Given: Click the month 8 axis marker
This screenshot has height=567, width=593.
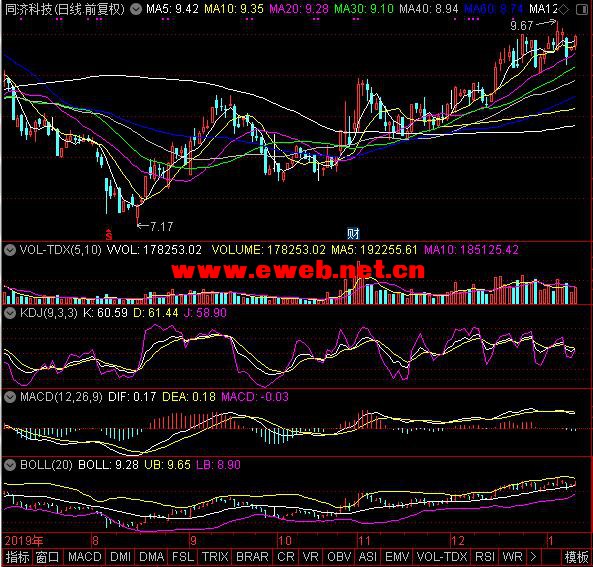Looking at the screenshot, I should point(95,541).
